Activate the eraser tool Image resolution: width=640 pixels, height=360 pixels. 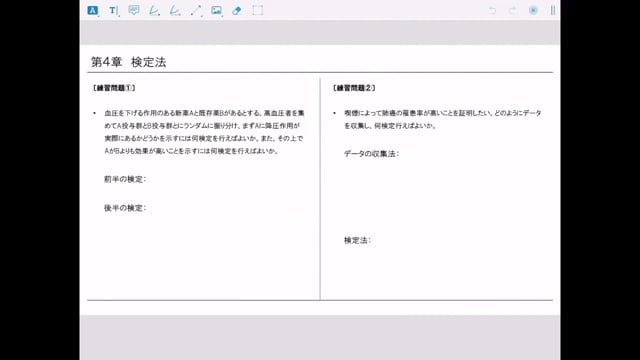237,11
